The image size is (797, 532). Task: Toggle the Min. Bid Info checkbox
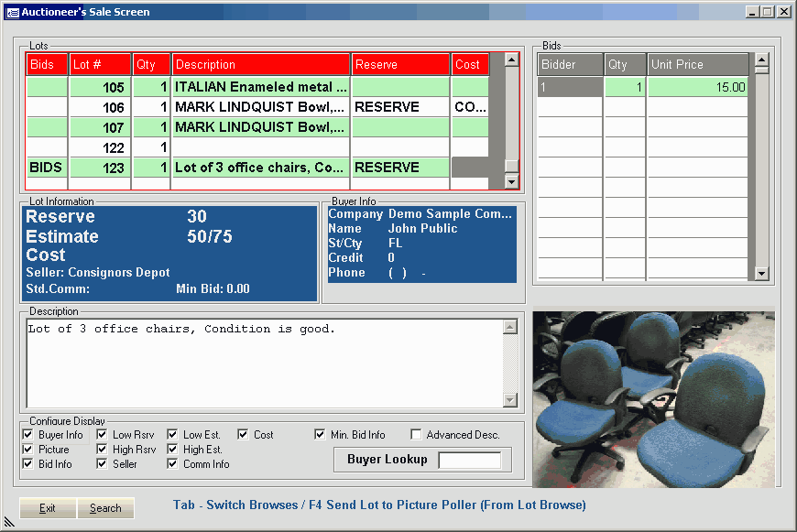click(x=320, y=435)
